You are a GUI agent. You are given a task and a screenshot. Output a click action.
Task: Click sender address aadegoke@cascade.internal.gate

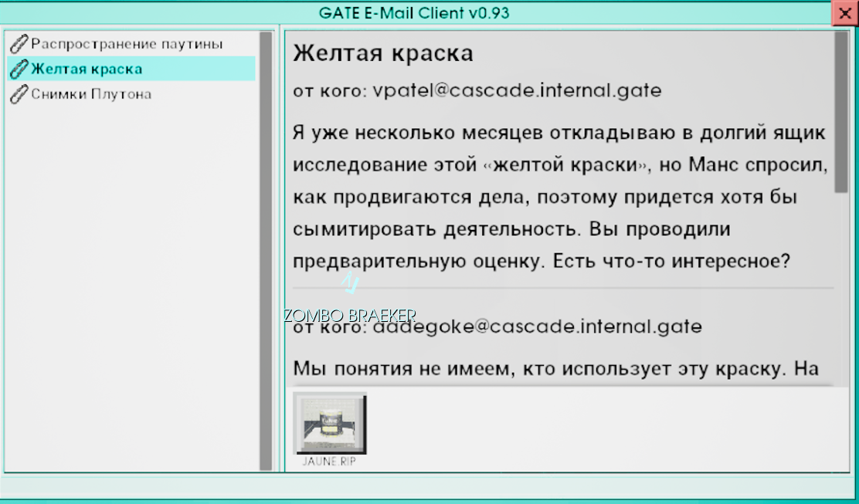(538, 326)
